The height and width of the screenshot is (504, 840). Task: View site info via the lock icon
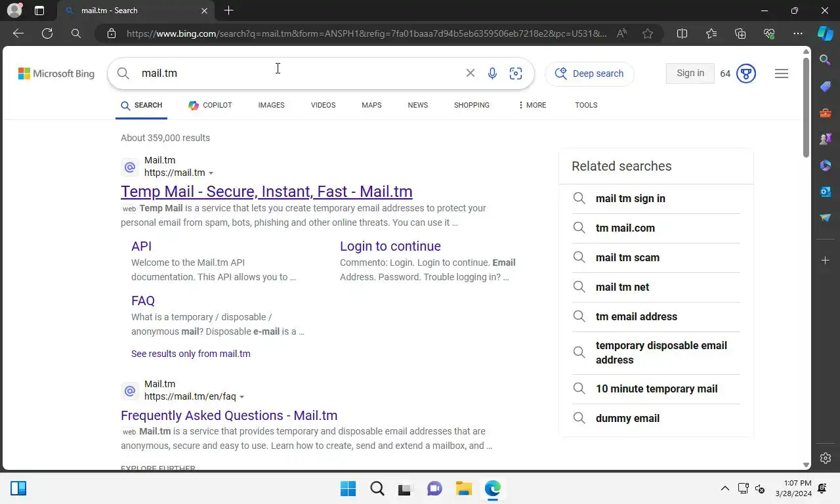tap(112, 33)
